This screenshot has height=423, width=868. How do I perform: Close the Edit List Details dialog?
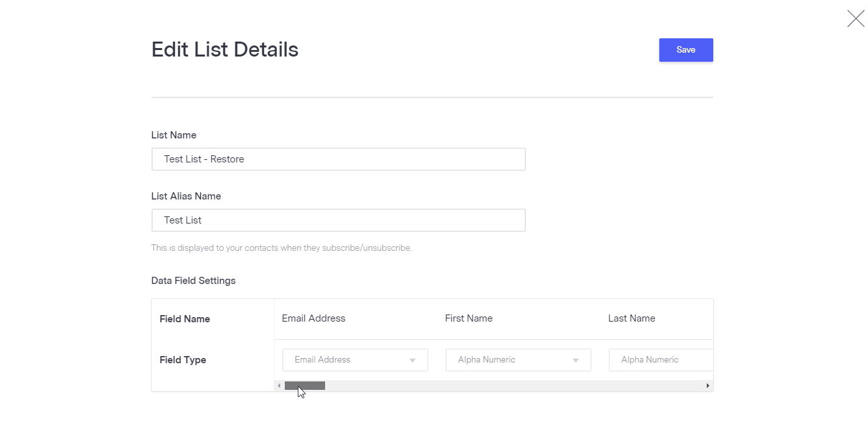tap(856, 18)
